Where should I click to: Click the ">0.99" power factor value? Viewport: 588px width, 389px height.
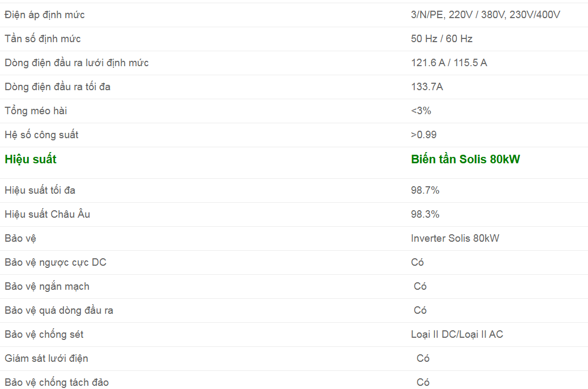click(x=423, y=135)
